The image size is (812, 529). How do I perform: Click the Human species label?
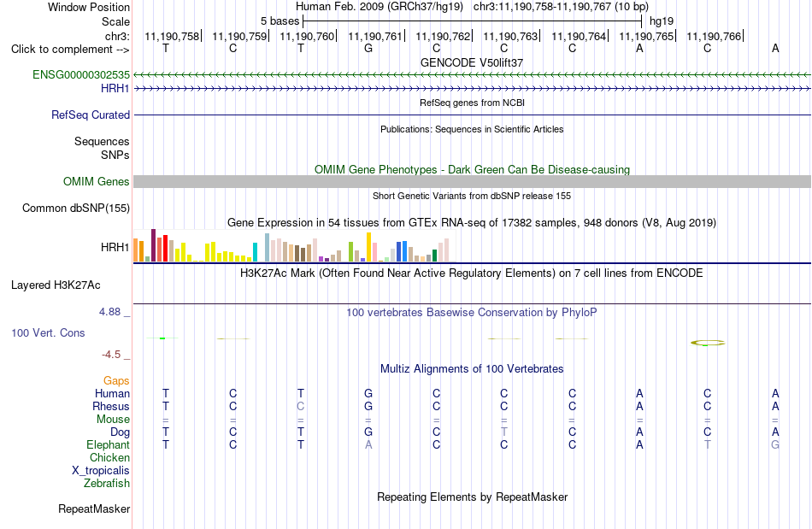(x=112, y=393)
